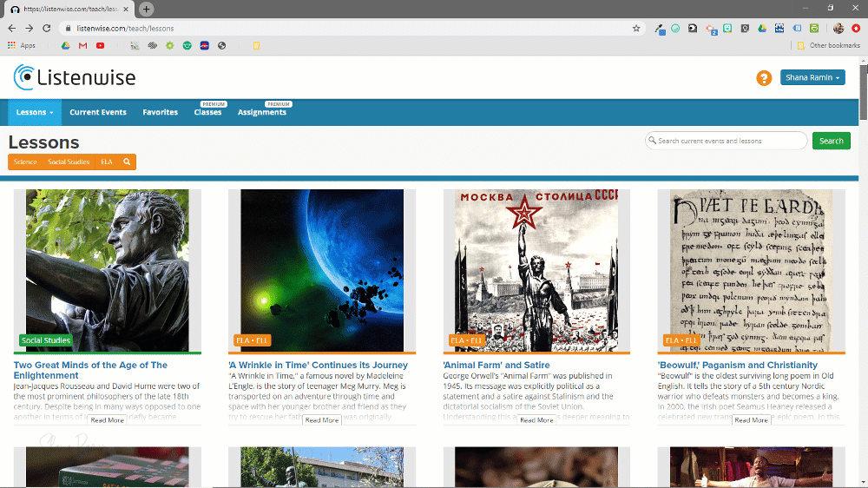Open the YouTube bookmark icon
This screenshot has height=488, width=868.
[x=100, y=45]
